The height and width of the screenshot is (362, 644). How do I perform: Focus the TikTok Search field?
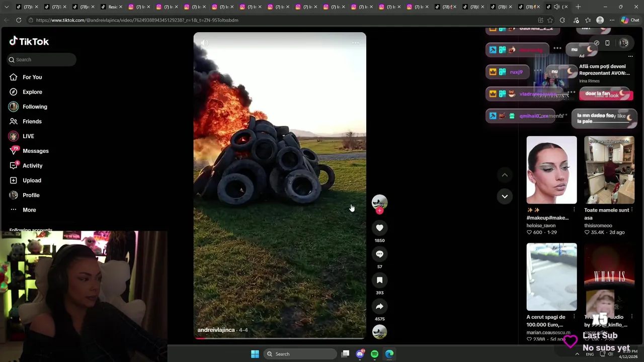click(x=42, y=59)
